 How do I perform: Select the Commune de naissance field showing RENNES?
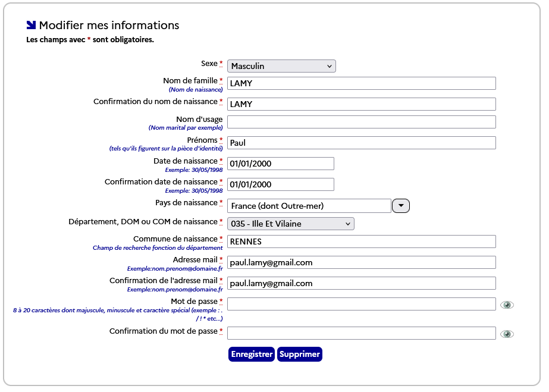[360, 242]
